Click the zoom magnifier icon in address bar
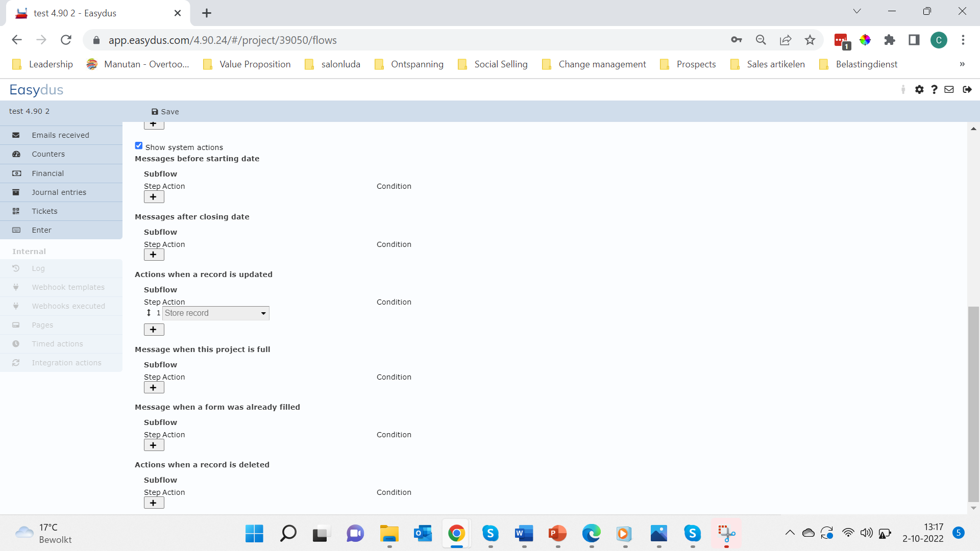This screenshot has width=980, height=551. click(761, 40)
